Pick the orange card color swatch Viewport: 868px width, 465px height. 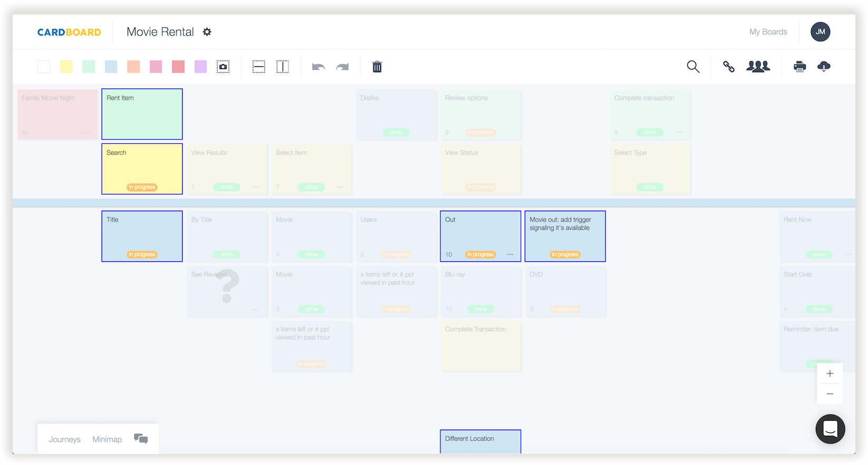(x=134, y=66)
